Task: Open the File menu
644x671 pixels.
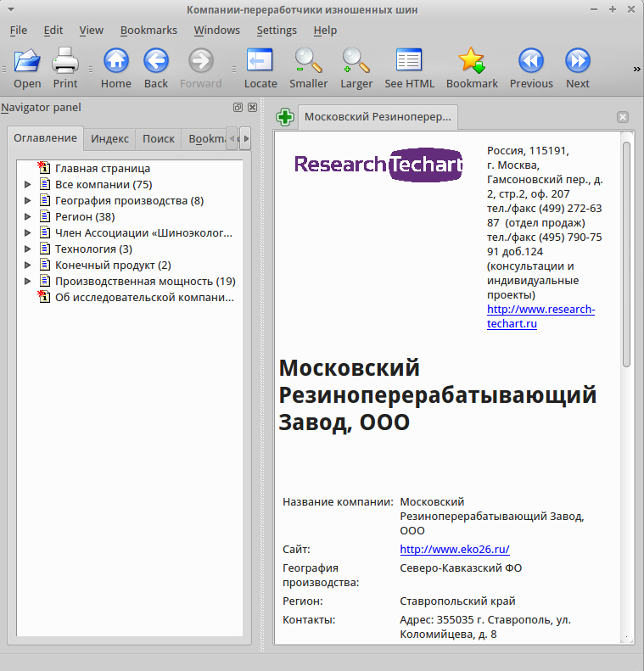Action: 18,31
